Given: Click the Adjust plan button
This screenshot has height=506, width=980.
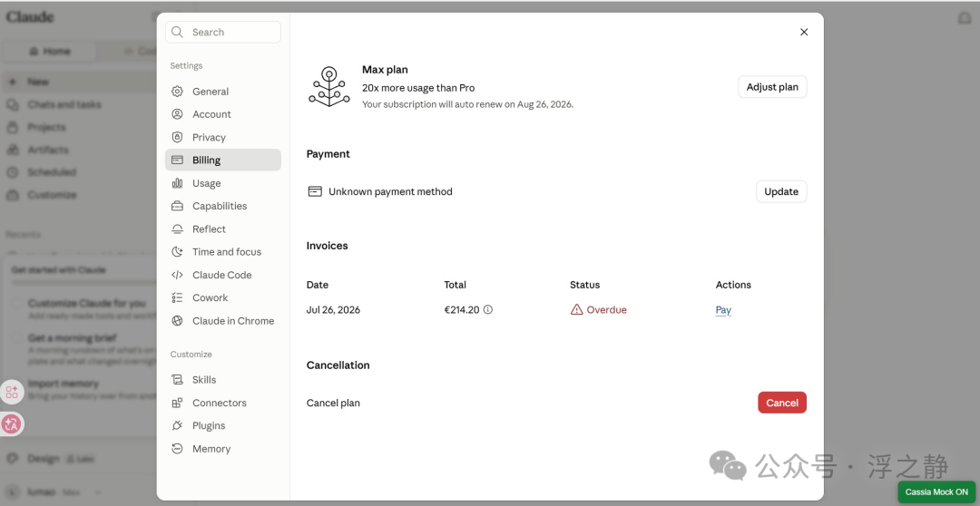Looking at the screenshot, I should (x=772, y=87).
